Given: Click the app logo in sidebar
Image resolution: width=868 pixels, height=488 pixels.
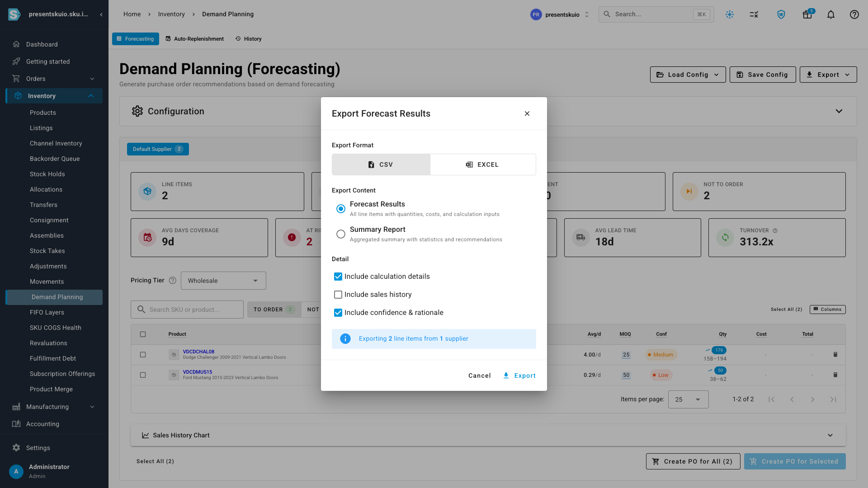Looking at the screenshot, I should pyautogui.click(x=14, y=14).
